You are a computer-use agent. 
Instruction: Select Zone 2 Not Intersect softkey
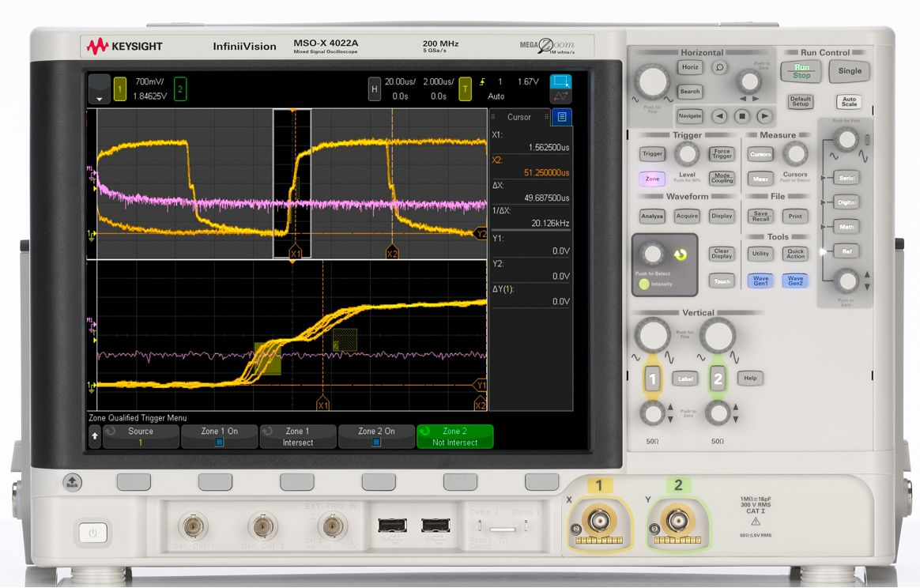click(454, 436)
